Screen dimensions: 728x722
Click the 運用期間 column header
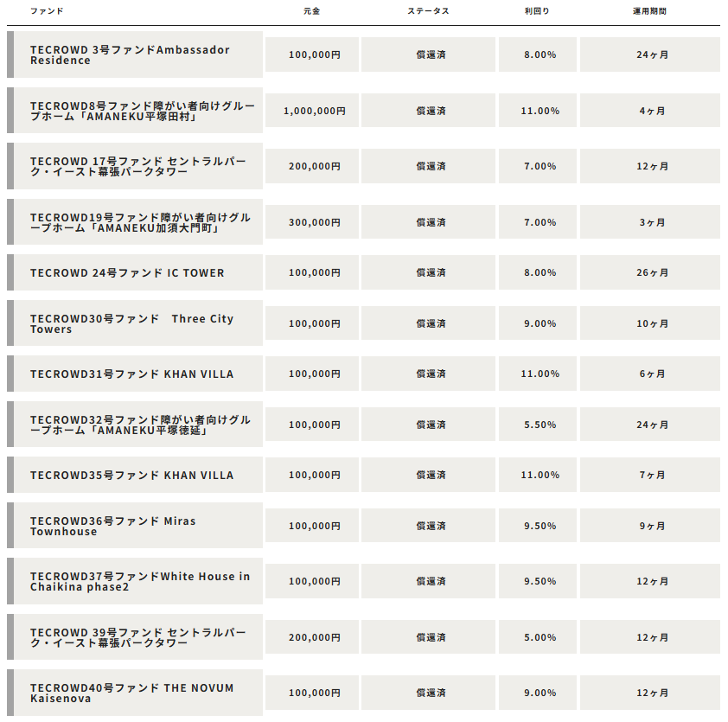[649, 11]
